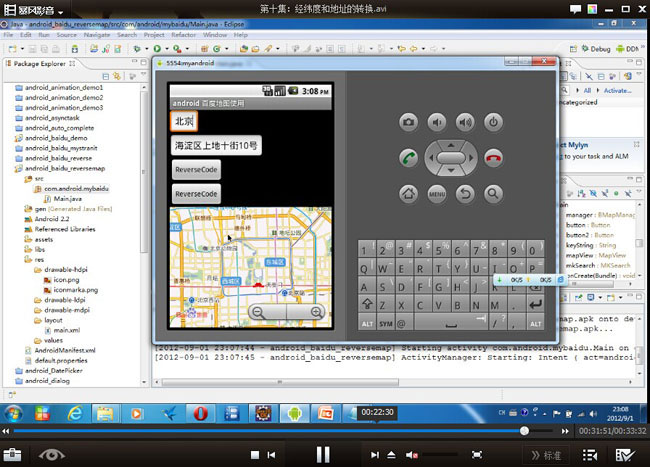Pause the video playback

point(323,455)
